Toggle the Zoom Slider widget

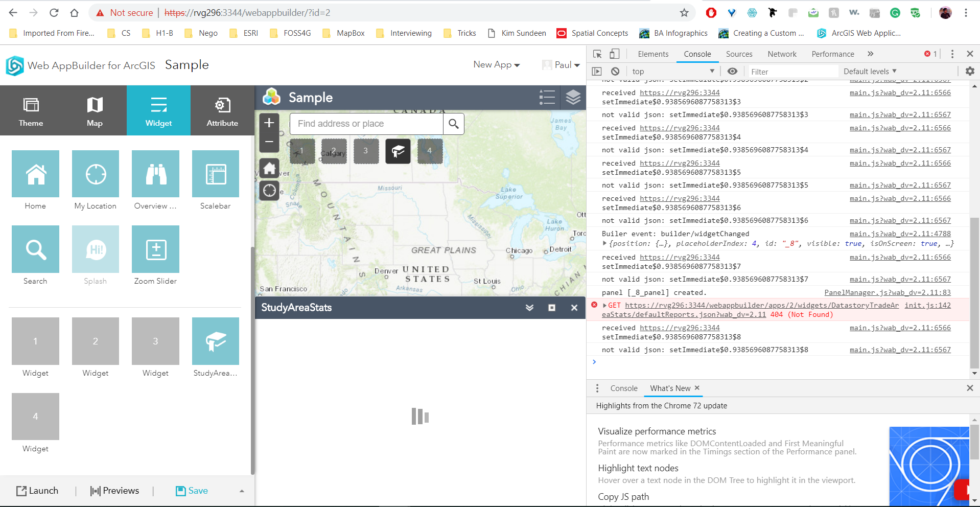[x=155, y=249]
